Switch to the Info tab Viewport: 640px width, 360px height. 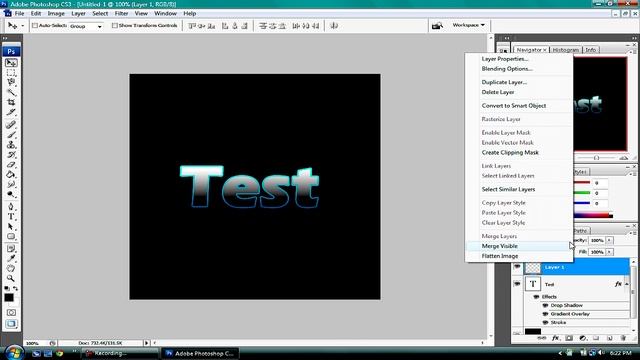(591, 50)
